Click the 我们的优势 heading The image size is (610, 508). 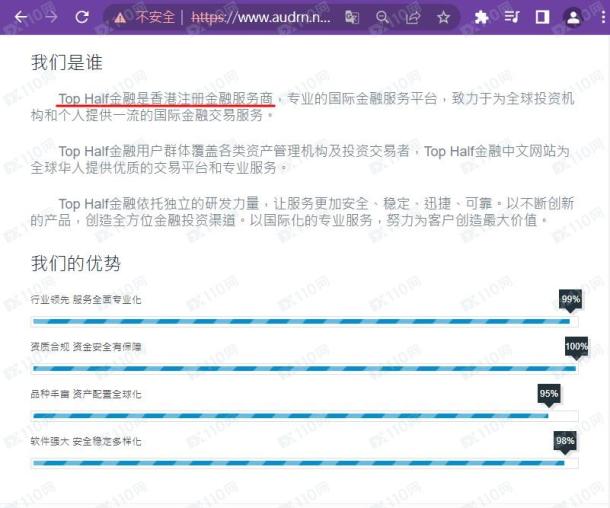coord(76,263)
